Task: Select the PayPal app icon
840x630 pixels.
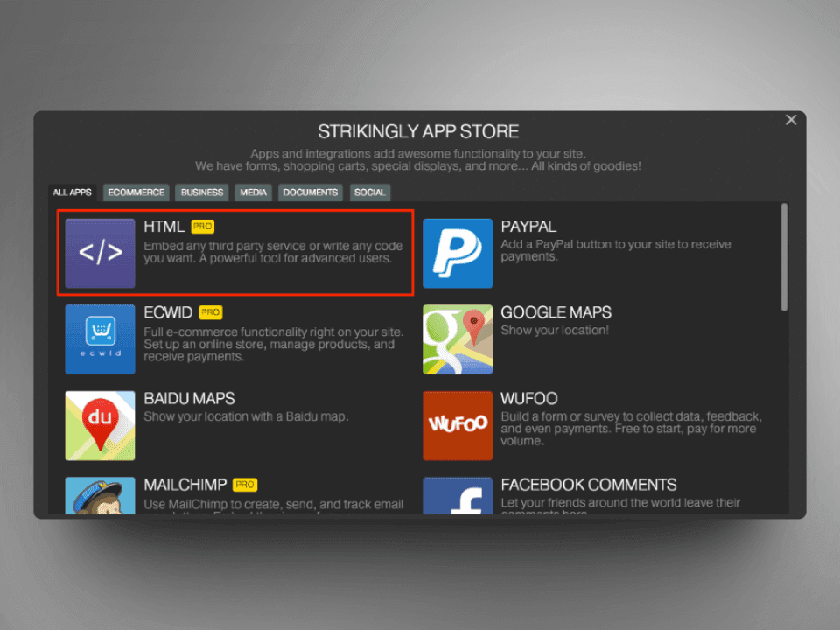Action: [x=457, y=253]
